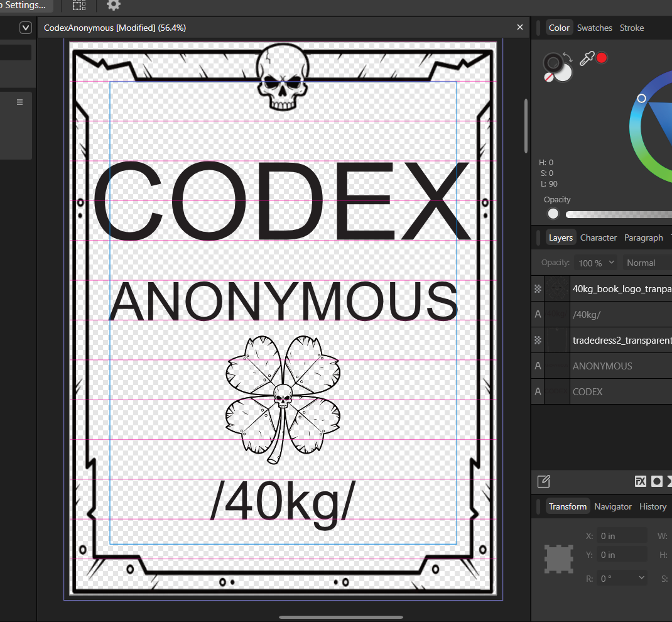672x622 pixels.
Task: Switch to the Color panel tab
Action: [x=559, y=28]
